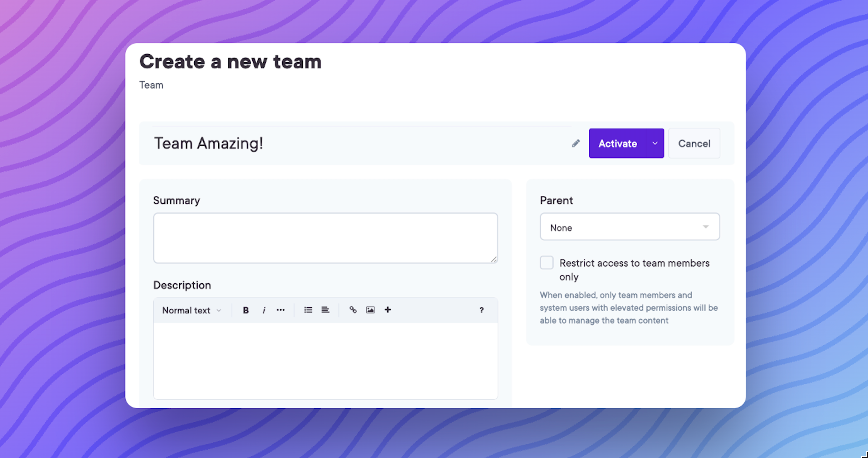The image size is (868, 458).
Task: Click into the Summary text area
Action: click(325, 238)
